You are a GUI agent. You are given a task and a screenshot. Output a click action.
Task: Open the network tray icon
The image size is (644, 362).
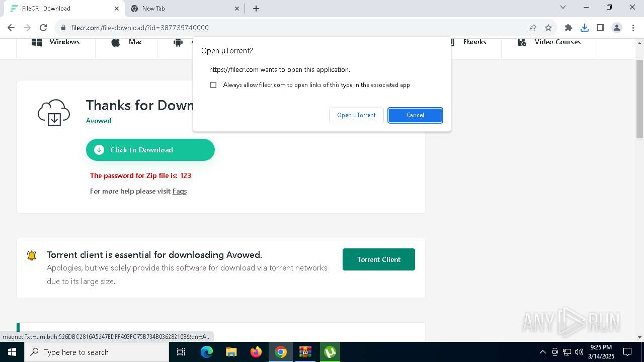(567, 352)
